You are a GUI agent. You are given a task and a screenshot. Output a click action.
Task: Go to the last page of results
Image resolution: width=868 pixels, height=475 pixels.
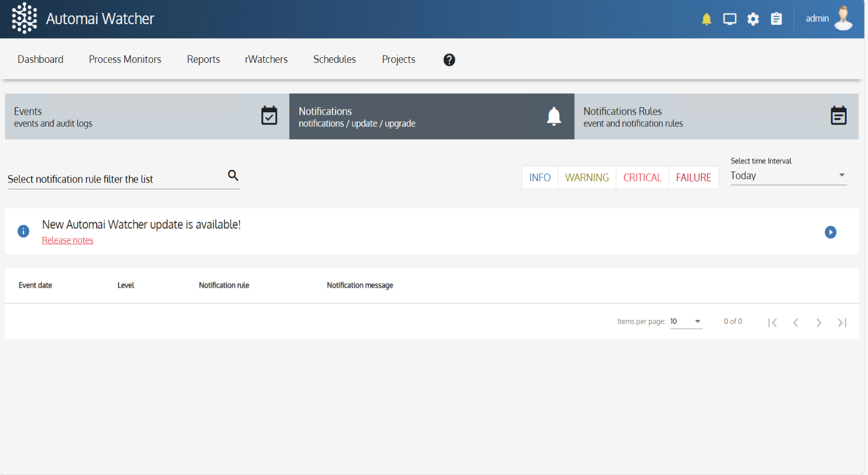pyautogui.click(x=842, y=322)
